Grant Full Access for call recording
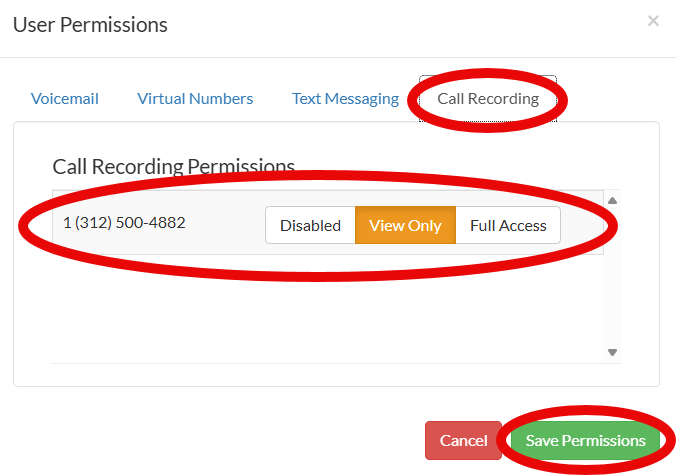The height and width of the screenshot is (475, 676). pos(508,225)
